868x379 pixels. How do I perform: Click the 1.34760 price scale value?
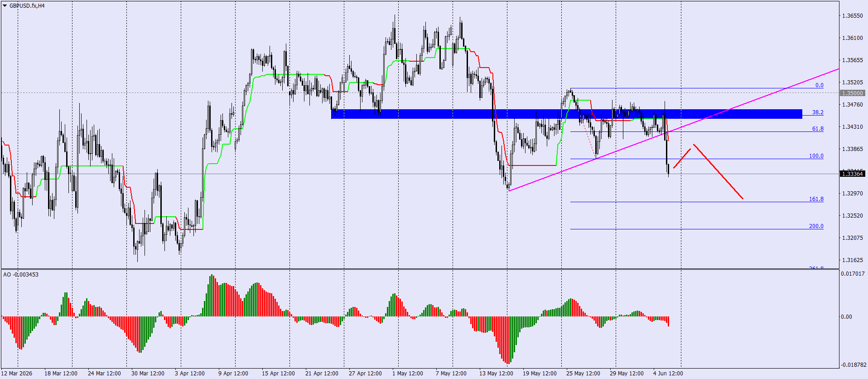point(853,105)
